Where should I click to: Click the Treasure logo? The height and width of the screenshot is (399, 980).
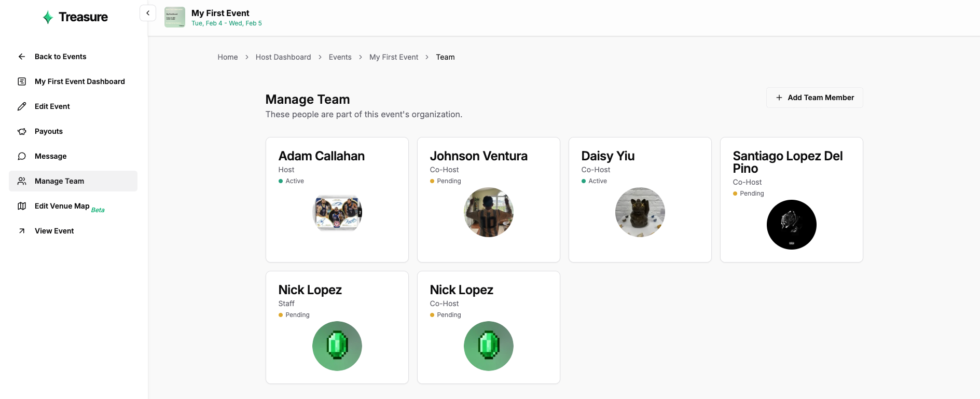[75, 17]
